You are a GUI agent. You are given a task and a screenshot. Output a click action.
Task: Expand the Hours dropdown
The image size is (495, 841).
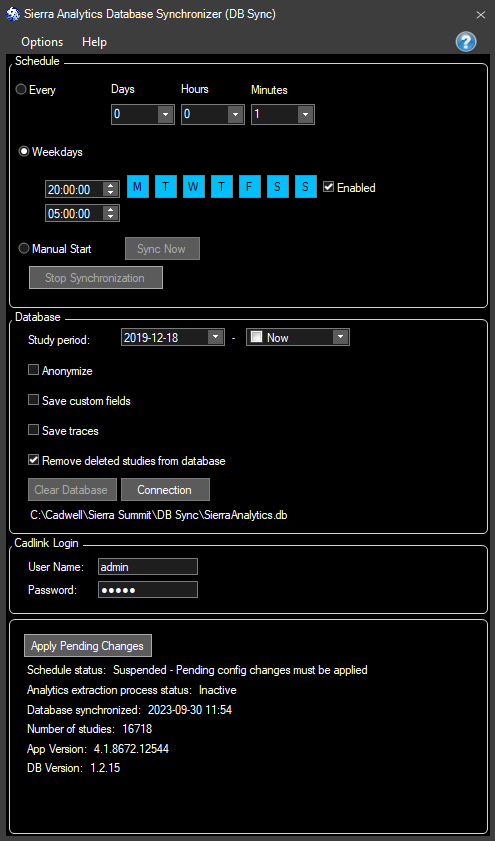(x=235, y=114)
